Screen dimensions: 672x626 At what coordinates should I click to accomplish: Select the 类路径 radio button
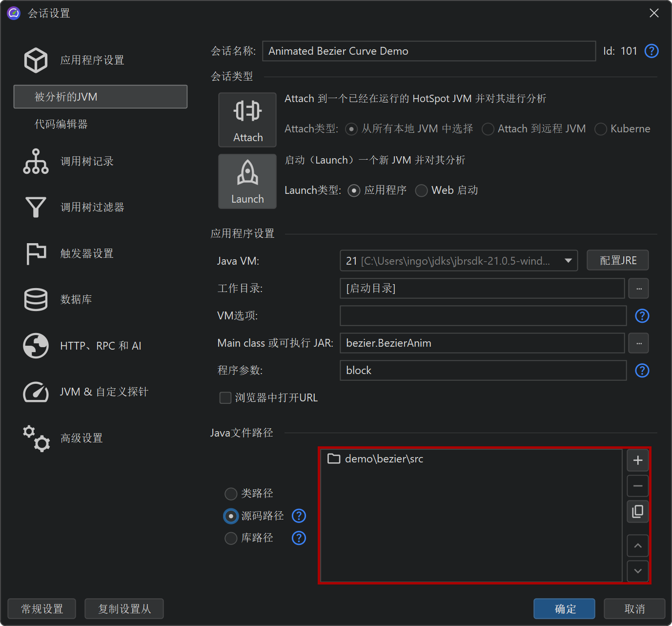coord(231,494)
